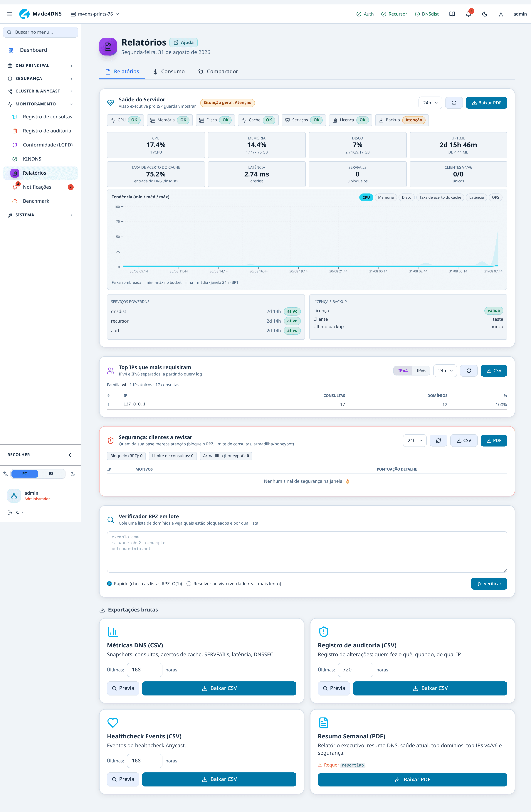
Task: Show Disco trend in the chart
Action: (x=406, y=197)
